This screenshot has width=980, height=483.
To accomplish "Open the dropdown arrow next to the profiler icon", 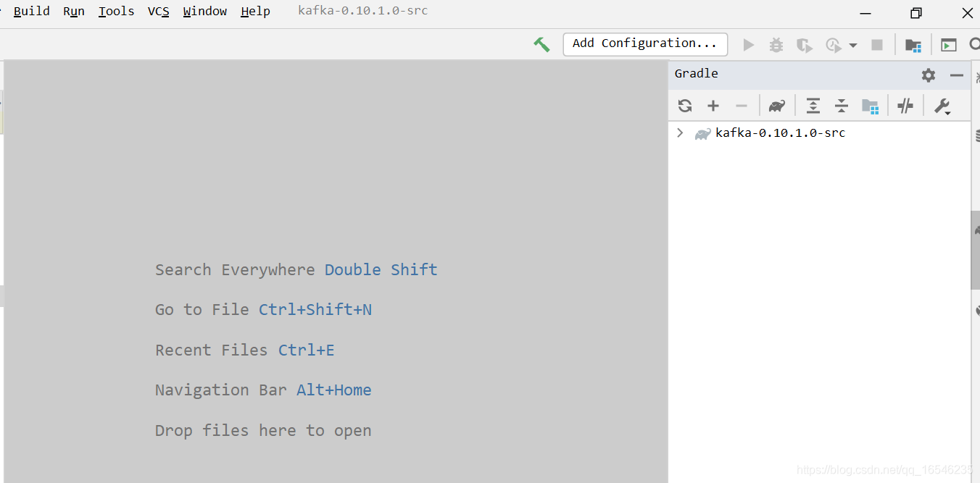I will (x=853, y=46).
